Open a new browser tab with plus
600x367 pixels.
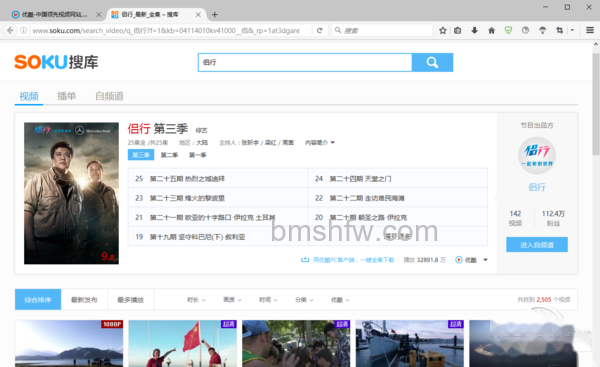tap(215, 15)
